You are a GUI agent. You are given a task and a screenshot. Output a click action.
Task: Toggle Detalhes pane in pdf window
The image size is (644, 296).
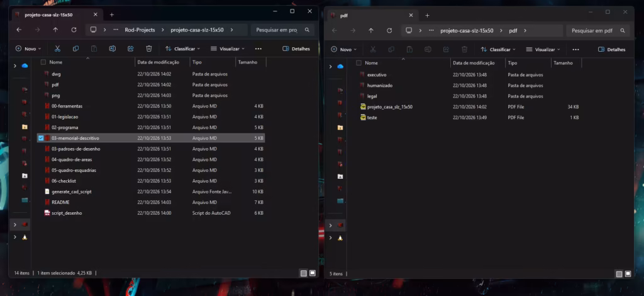(x=611, y=49)
